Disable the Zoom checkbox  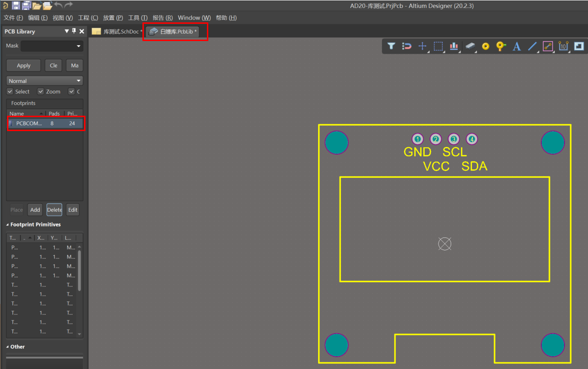(41, 91)
